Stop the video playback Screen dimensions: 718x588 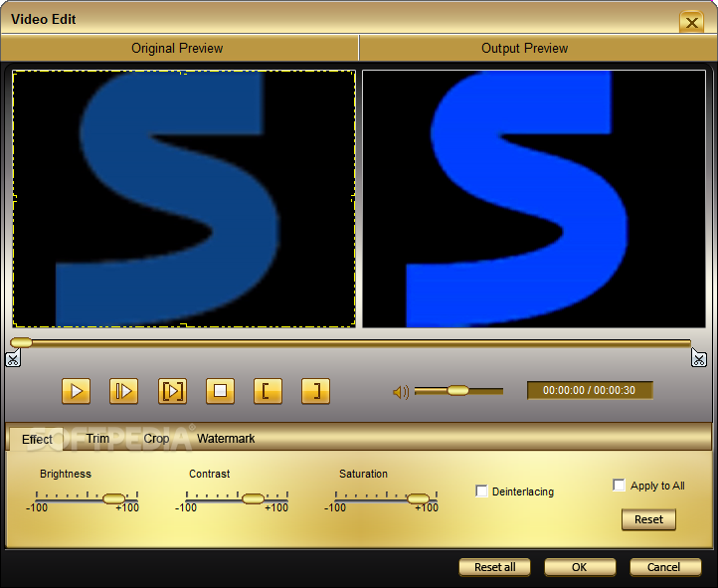tap(220, 391)
